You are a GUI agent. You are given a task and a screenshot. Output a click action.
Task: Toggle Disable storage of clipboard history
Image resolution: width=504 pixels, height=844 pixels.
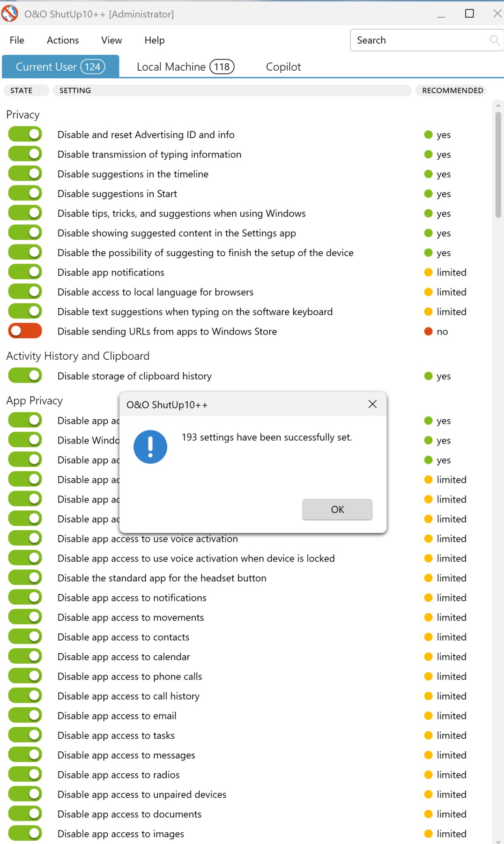click(25, 376)
